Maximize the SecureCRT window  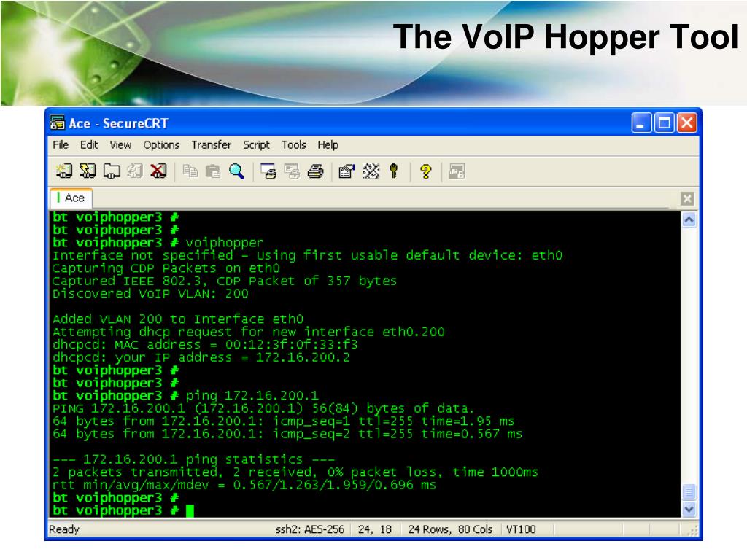click(x=664, y=122)
